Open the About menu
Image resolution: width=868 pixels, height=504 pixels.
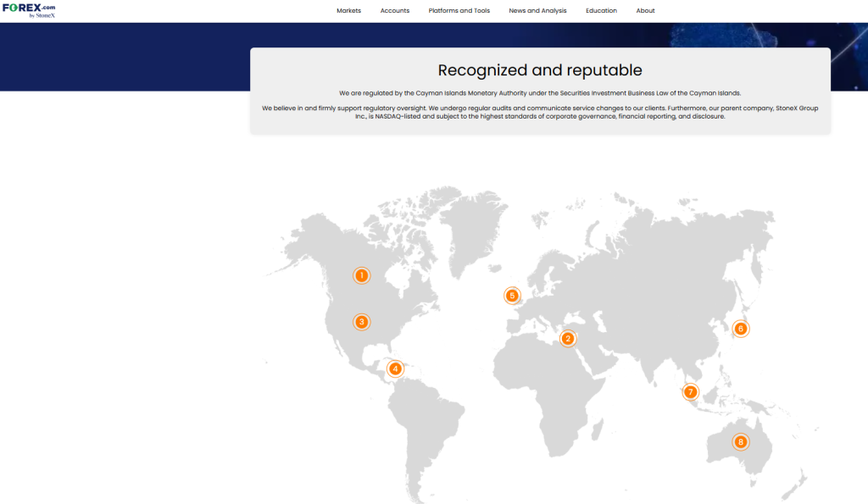tap(645, 10)
